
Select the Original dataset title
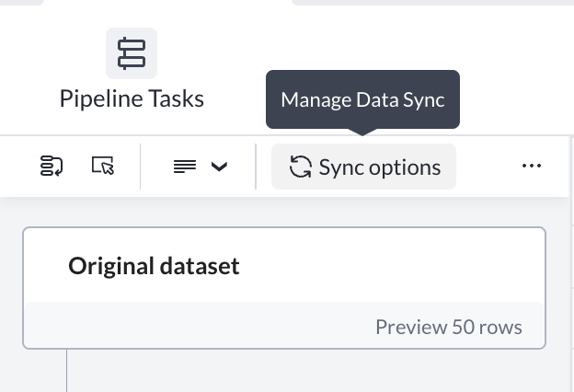154,266
